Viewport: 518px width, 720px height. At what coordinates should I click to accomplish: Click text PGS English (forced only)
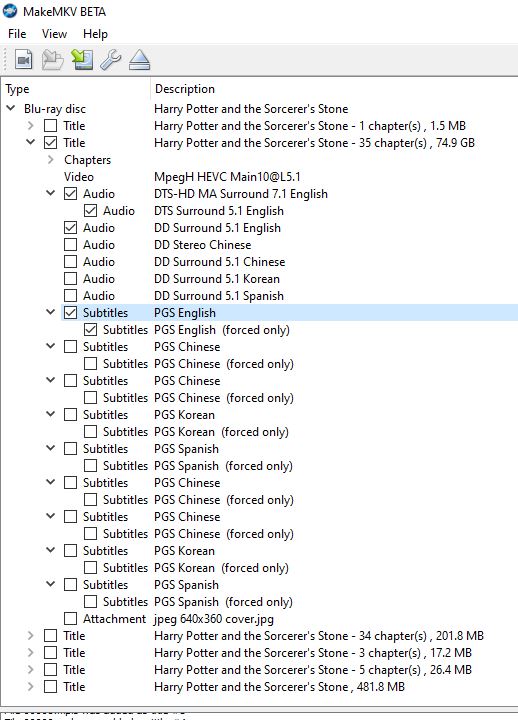click(x=222, y=330)
